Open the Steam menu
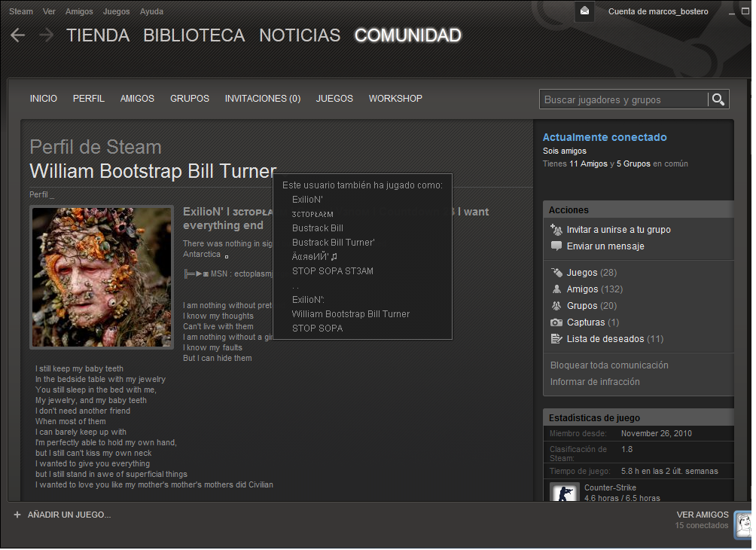This screenshot has height=550, width=756. coord(21,11)
